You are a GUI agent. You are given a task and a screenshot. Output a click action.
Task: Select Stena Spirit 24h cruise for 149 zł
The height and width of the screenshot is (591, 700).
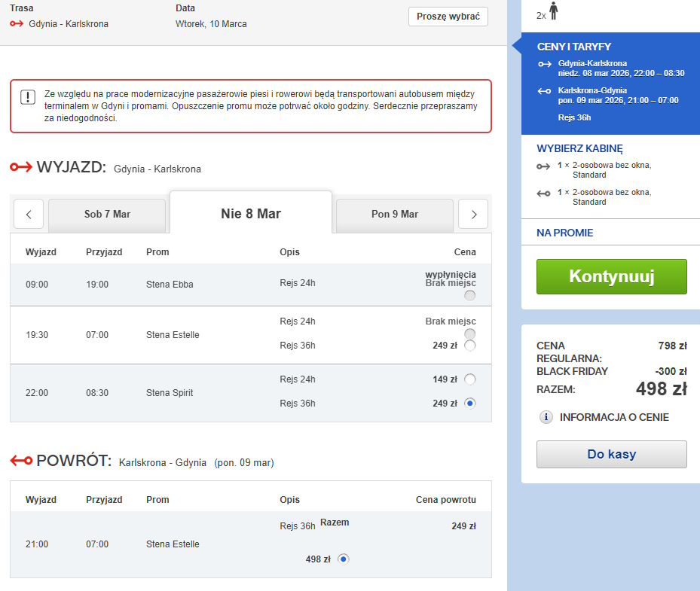pos(470,379)
